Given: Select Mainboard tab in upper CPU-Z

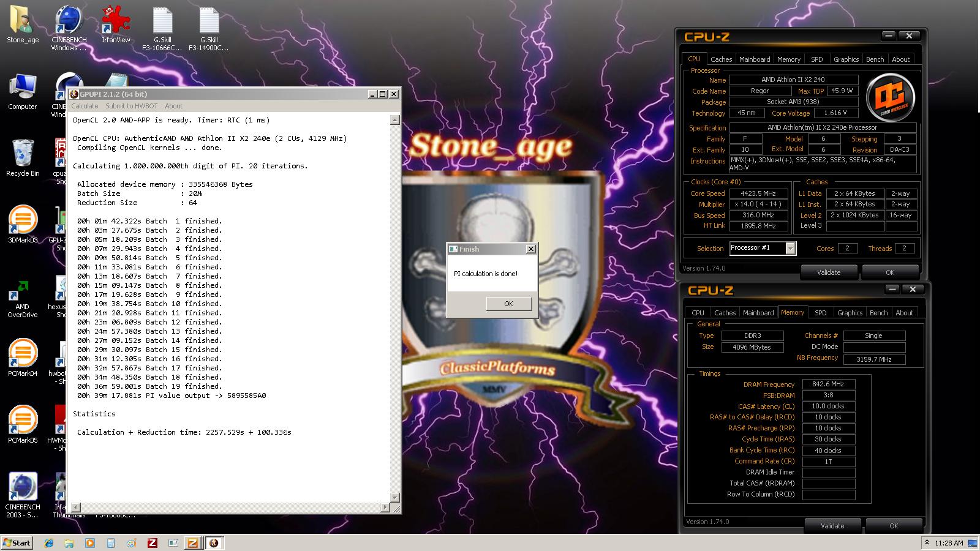Looking at the screenshot, I should (755, 59).
